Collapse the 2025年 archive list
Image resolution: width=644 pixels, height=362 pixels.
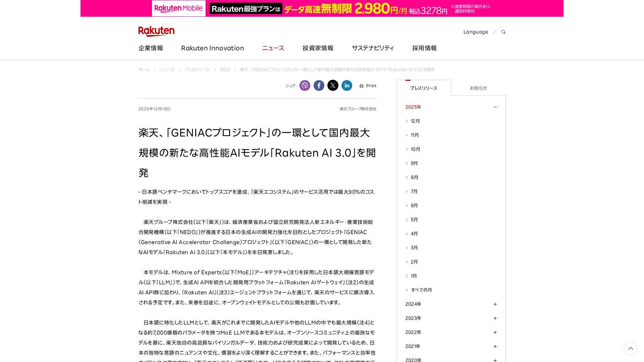tap(495, 107)
